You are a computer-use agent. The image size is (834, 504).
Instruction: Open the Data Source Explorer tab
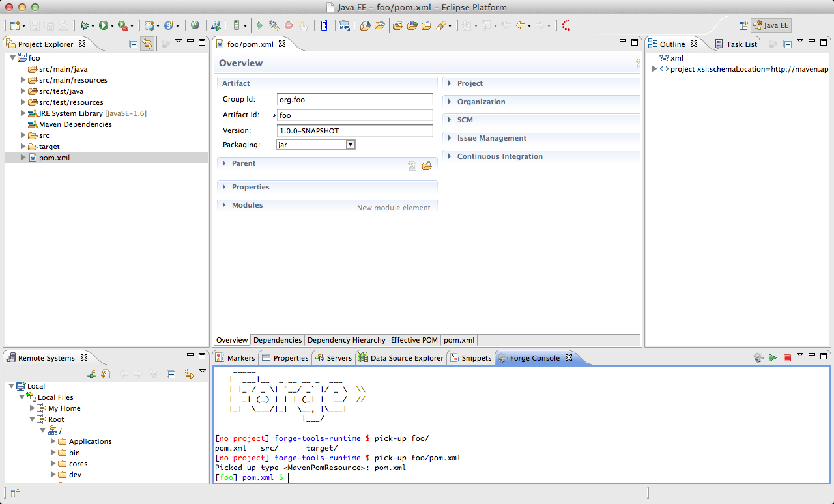tap(401, 358)
